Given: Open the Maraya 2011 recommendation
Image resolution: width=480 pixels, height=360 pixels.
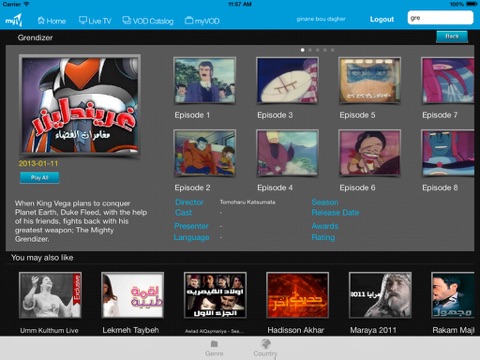Looking at the screenshot, I should [380, 295].
